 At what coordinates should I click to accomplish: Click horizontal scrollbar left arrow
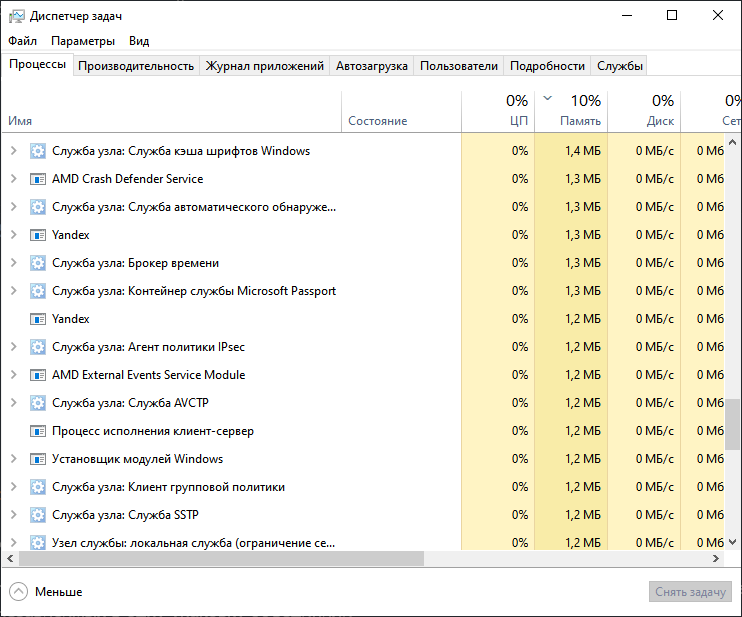point(10,559)
